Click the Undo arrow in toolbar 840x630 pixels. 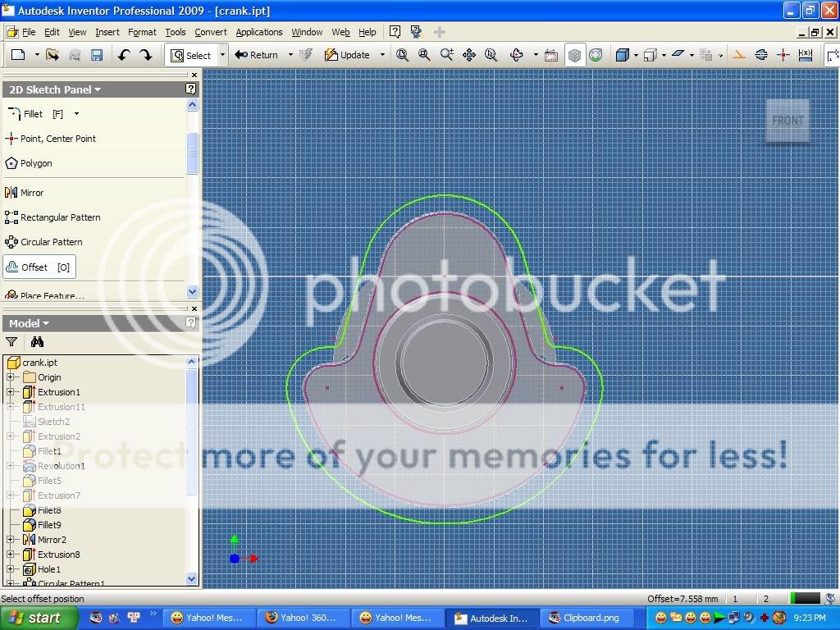123,55
